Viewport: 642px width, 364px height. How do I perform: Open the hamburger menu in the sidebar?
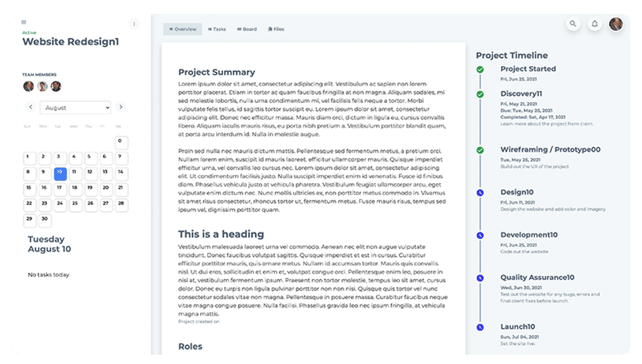pos(24,23)
